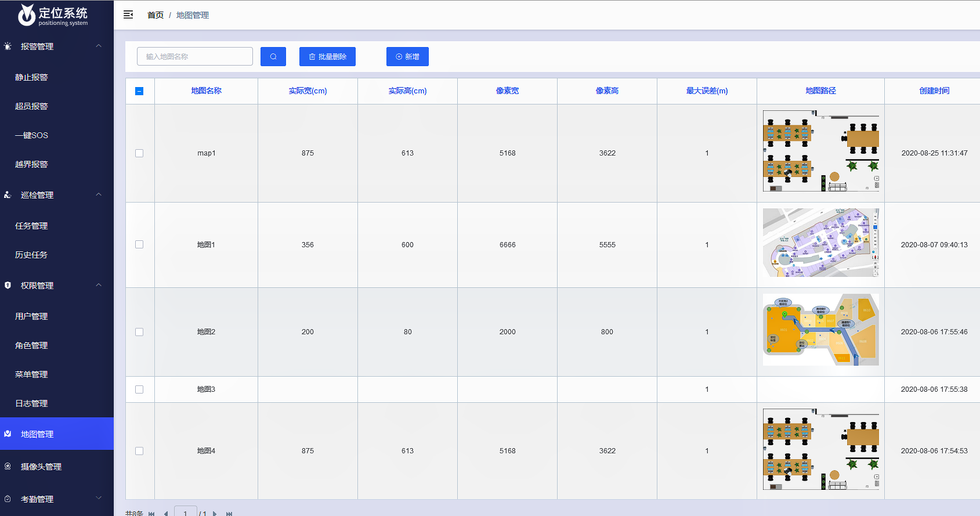Open the 用户管理 menu item
This screenshot has height=516, width=980.
(x=31, y=316)
